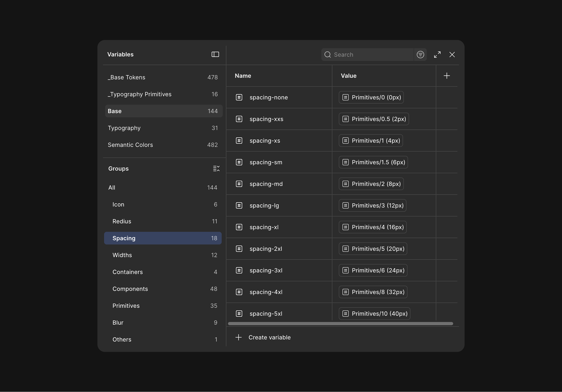The height and width of the screenshot is (392, 562).
Task: Collapse all groups icon beside Groups
Action: (x=216, y=169)
